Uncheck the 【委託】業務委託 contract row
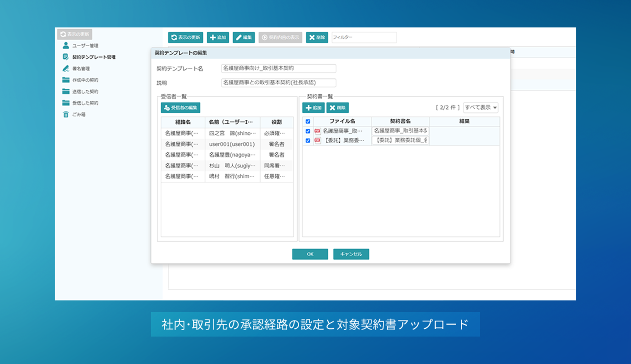This screenshot has width=631, height=364. 308,140
